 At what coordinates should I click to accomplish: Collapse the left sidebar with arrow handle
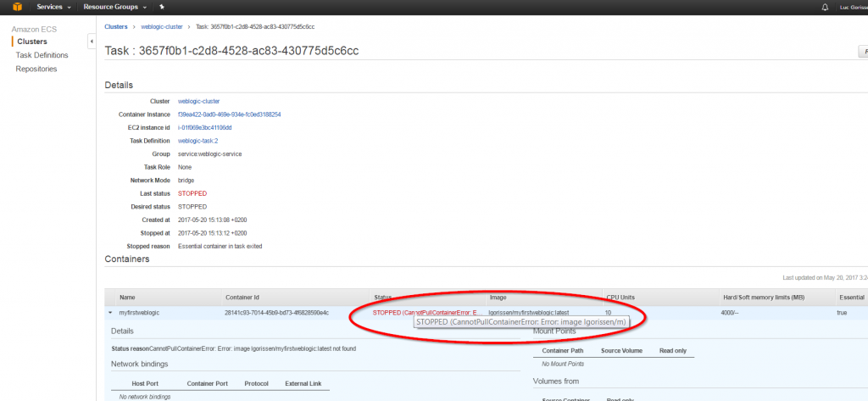click(91, 42)
